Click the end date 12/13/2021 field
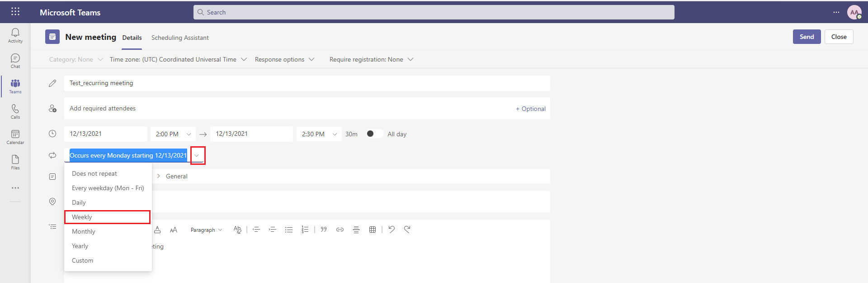868x283 pixels. point(251,134)
